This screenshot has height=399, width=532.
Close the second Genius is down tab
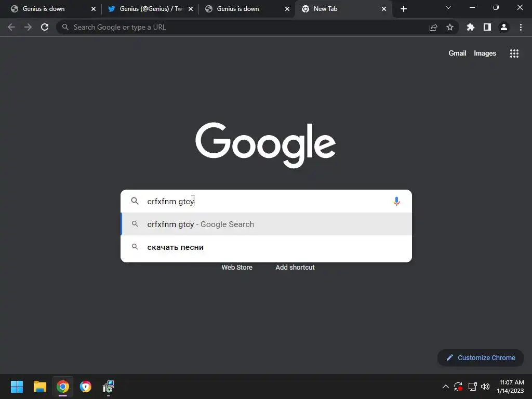click(287, 9)
